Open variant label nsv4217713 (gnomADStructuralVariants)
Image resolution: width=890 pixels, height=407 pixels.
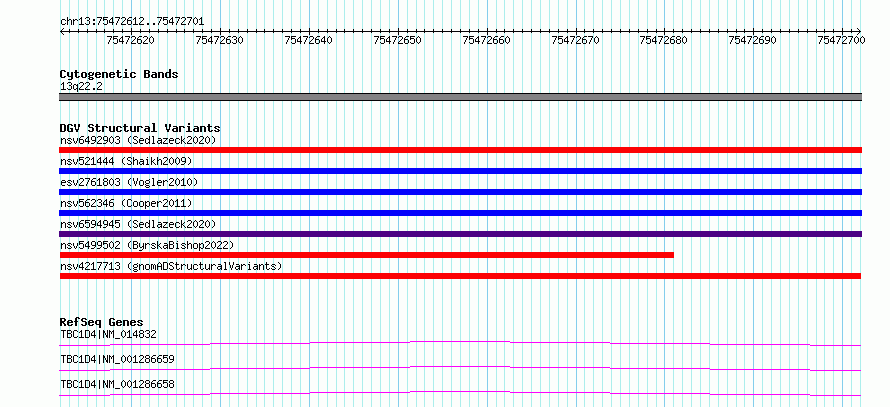click(x=171, y=266)
